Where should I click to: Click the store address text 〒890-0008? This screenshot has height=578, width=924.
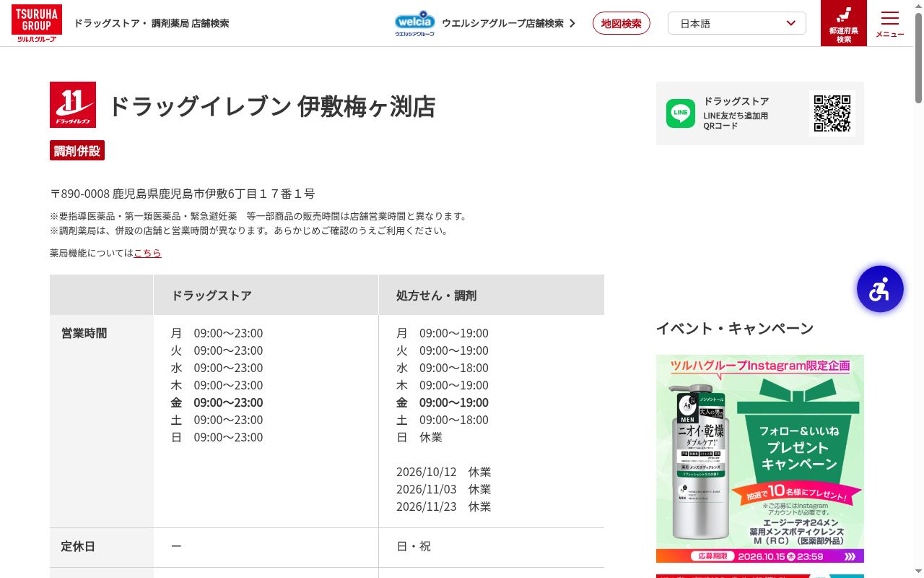pyautogui.click(x=183, y=194)
